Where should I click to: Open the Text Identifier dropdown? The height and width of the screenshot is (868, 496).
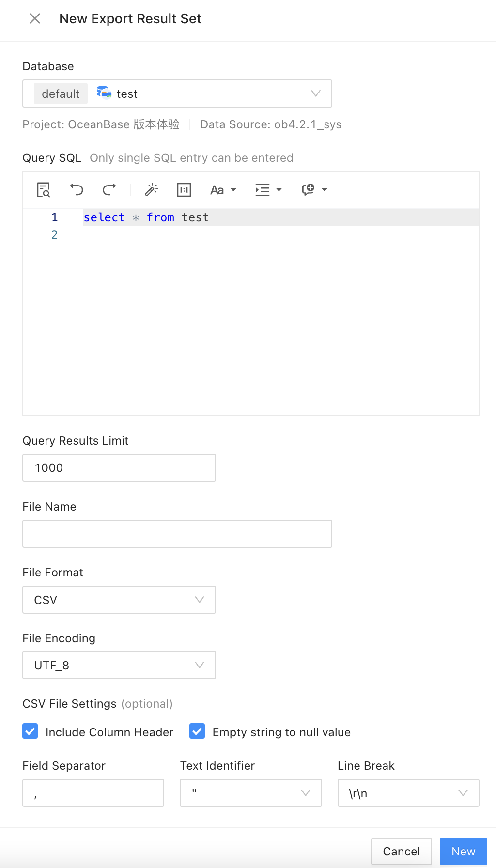(251, 793)
